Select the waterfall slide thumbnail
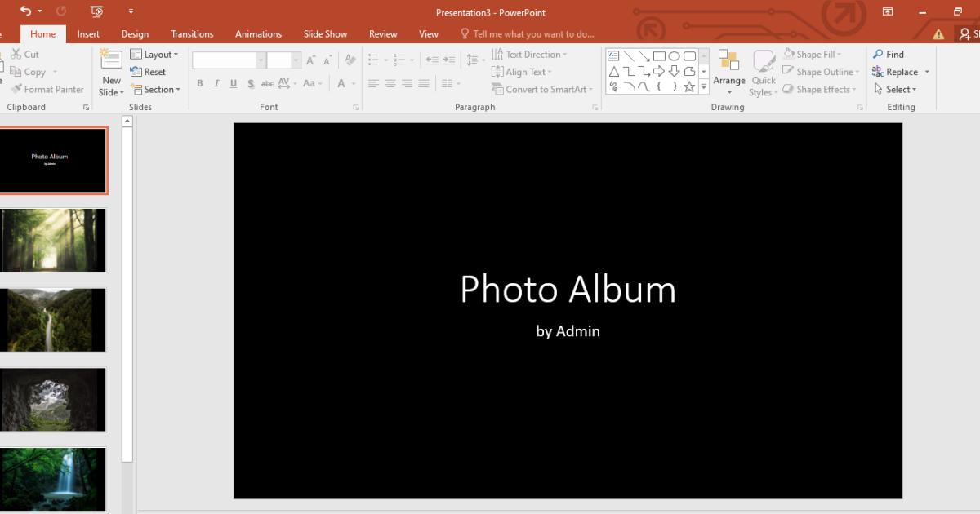Image resolution: width=980 pixels, height=514 pixels. click(53, 480)
